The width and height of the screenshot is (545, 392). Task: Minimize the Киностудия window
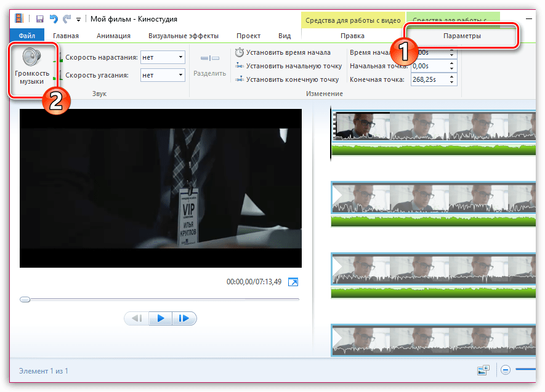pyautogui.click(x=529, y=18)
